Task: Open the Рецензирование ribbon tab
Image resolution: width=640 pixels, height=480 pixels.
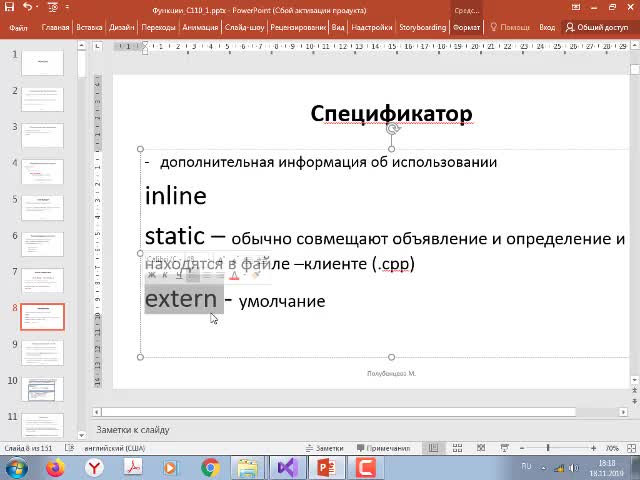Action: click(298, 27)
